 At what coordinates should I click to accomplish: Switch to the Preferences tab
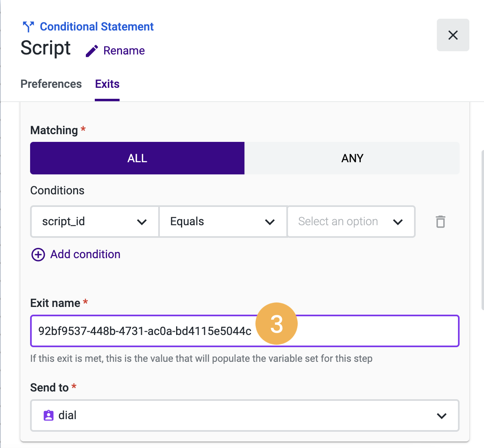[x=51, y=84]
